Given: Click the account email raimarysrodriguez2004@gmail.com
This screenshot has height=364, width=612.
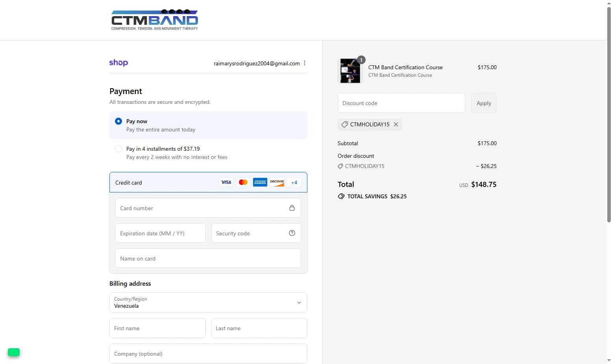Looking at the screenshot, I should [x=257, y=63].
